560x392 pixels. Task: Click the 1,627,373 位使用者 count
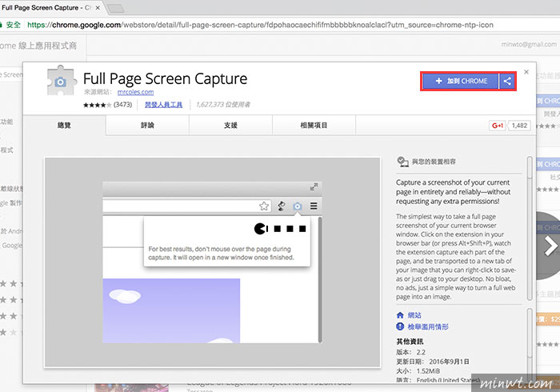click(x=223, y=105)
